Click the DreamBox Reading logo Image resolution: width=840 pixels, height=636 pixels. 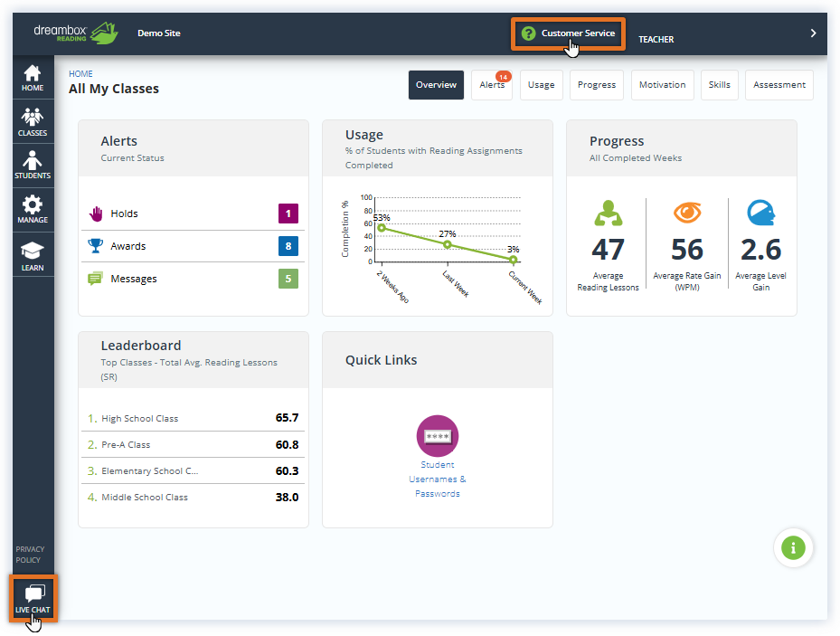[75, 33]
